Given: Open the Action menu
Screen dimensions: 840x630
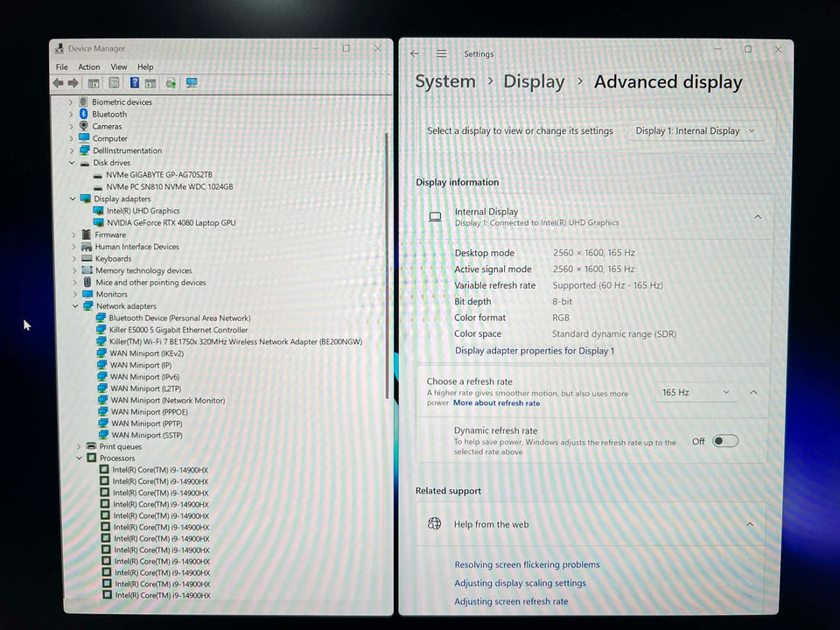Looking at the screenshot, I should tap(89, 66).
